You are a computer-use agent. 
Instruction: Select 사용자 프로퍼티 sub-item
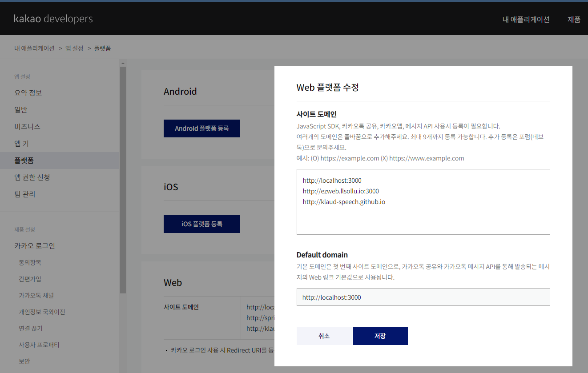click(39, 345)
